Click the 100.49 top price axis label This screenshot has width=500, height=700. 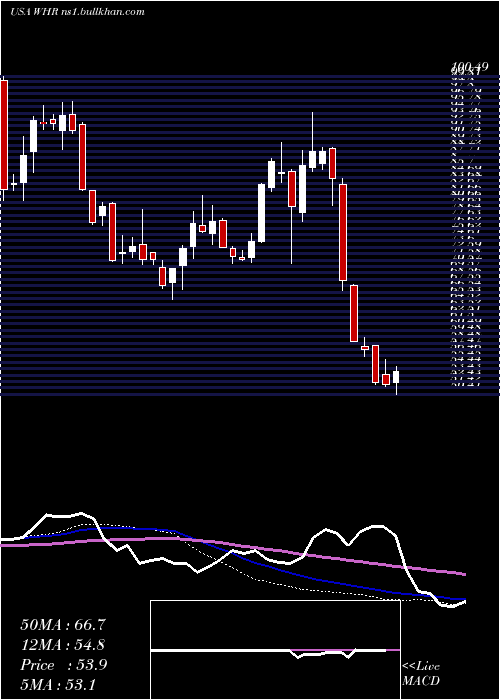(469, 67)
